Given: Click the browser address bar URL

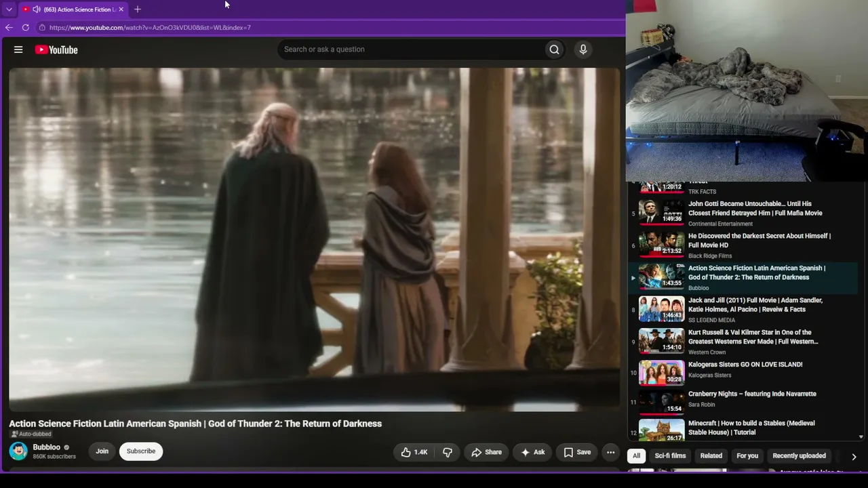Looking at the screenshot, I should click(150, 28).
